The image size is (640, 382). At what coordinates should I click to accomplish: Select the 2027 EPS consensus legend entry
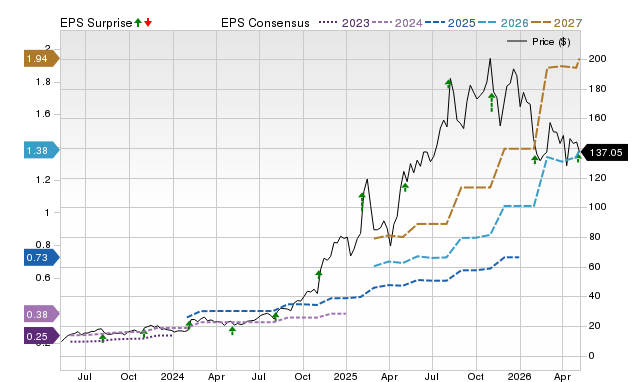click(x=557, y=23)
